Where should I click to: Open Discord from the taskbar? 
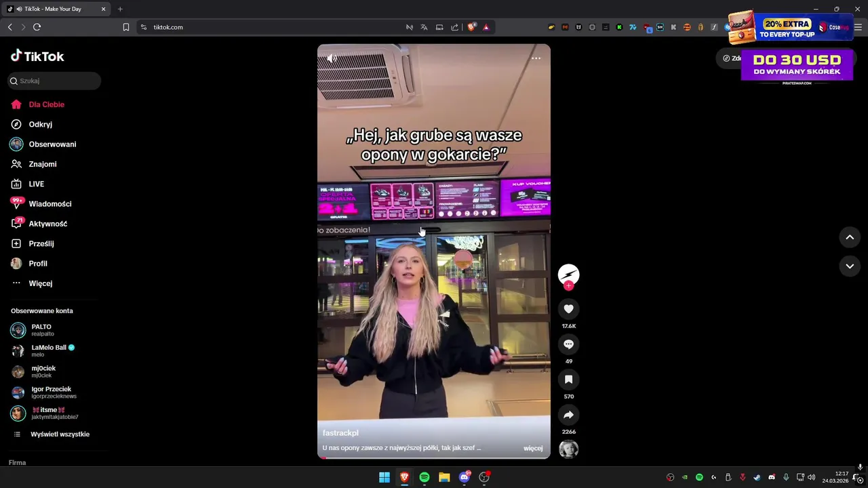(465, 477)
